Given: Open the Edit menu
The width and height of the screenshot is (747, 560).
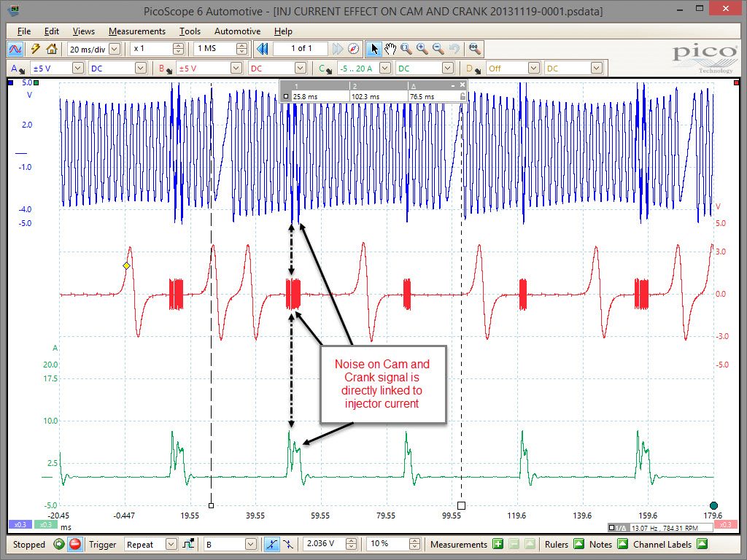Looking at the screenshot, I should [52, 31].
